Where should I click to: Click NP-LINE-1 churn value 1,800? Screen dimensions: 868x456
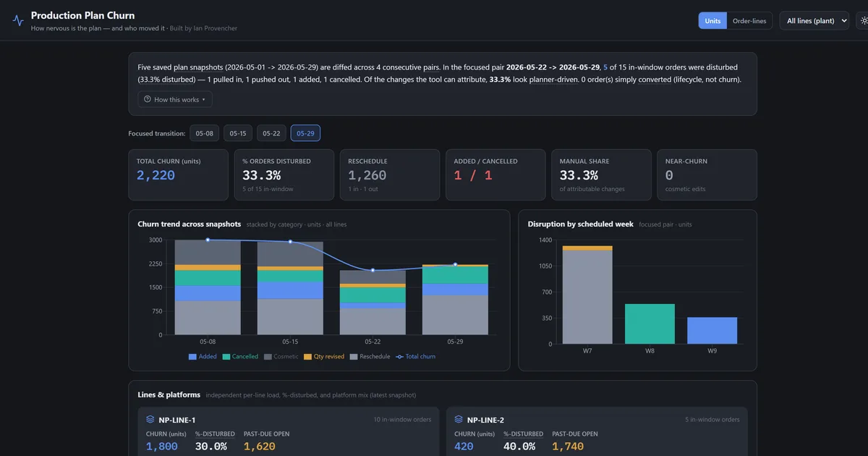click(x=162, y=447)
